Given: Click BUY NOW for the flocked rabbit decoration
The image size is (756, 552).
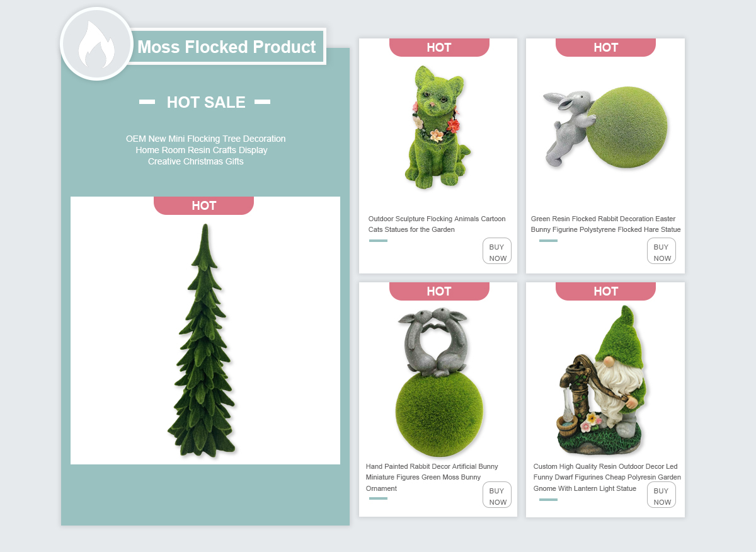Looking at the screenshot, I should (661, 251).
